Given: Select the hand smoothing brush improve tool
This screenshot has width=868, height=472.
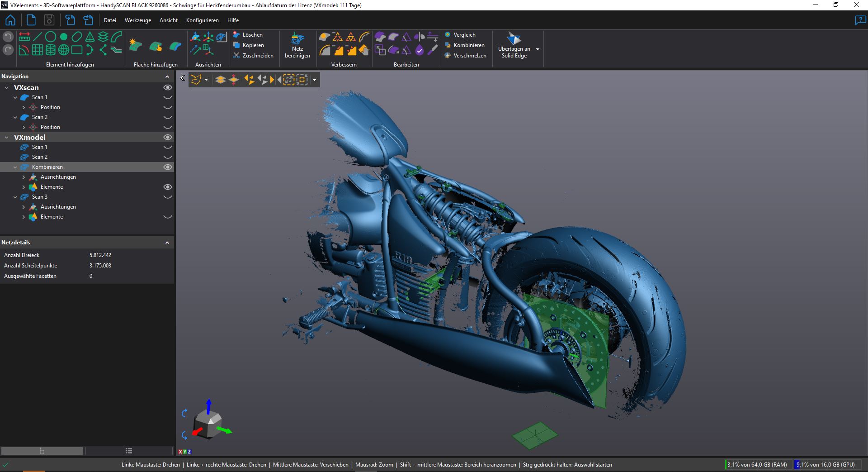Looking at the screenshot, I should click(364, 50).
